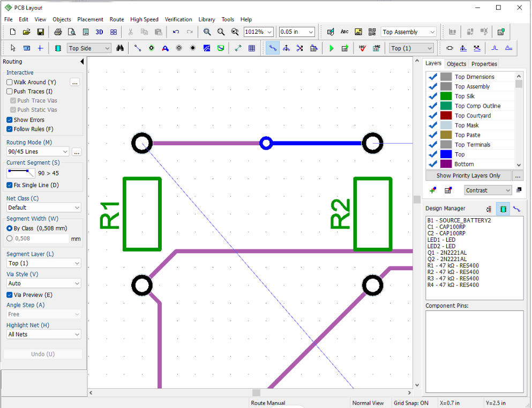The image size is (532, 408).
Task: Open the Contrast dropdown
Action: 488,190
